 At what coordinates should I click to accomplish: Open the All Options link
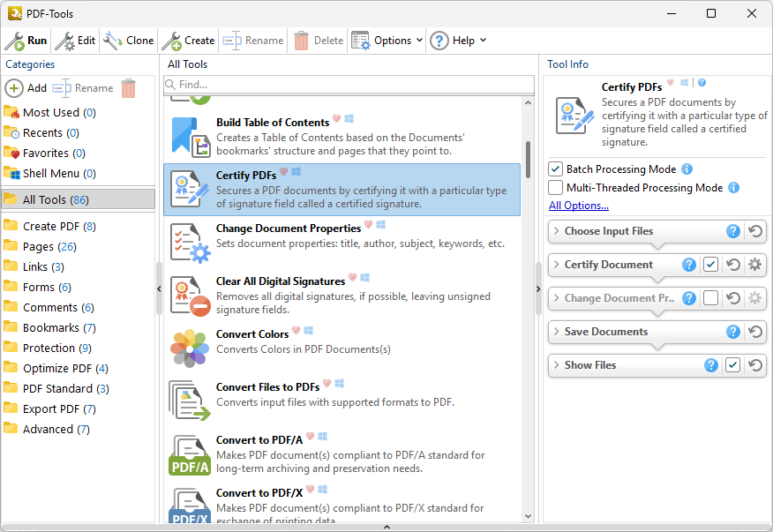579,206
